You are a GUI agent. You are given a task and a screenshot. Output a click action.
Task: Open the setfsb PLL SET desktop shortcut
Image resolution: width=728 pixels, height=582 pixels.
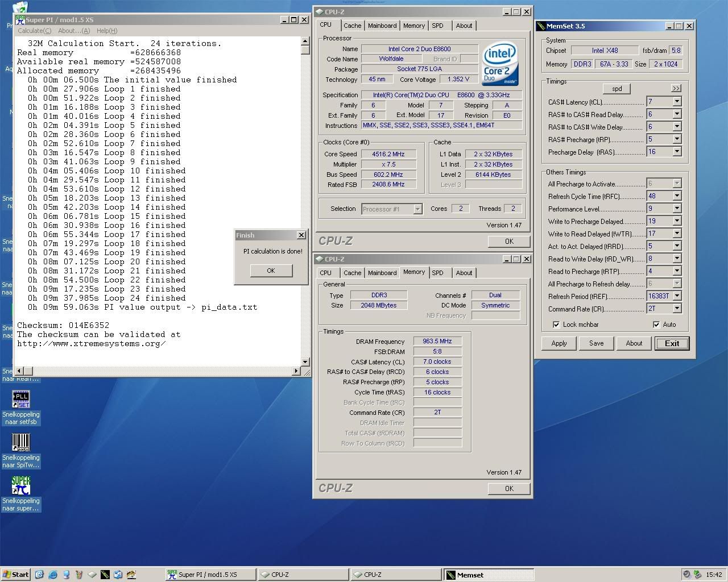click(21, 399)
